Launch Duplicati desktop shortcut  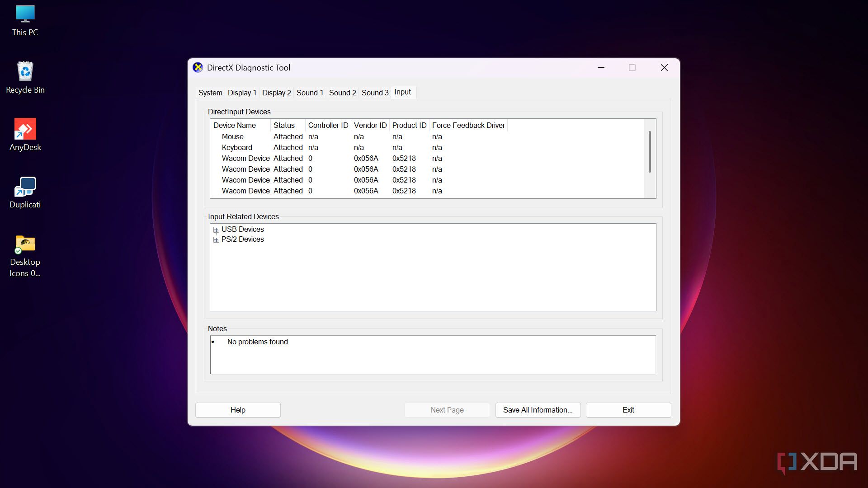(x=25, y=192)
